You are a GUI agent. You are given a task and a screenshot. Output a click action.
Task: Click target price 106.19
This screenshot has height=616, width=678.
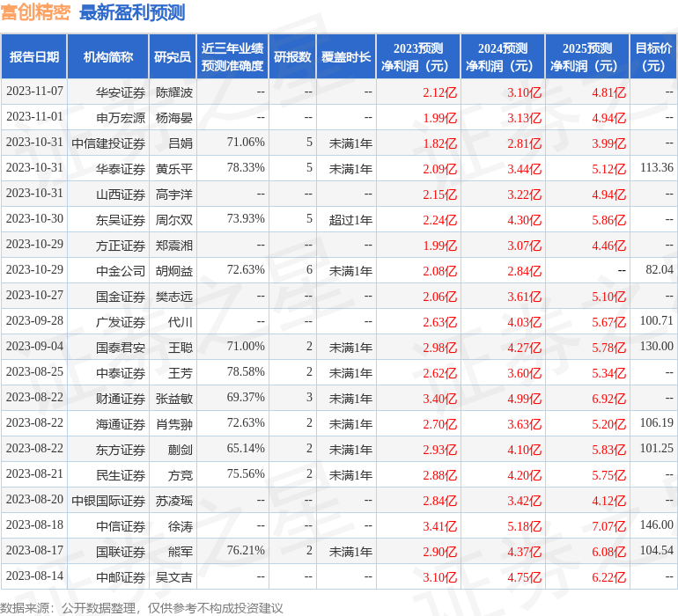click(x=657, y=422)
